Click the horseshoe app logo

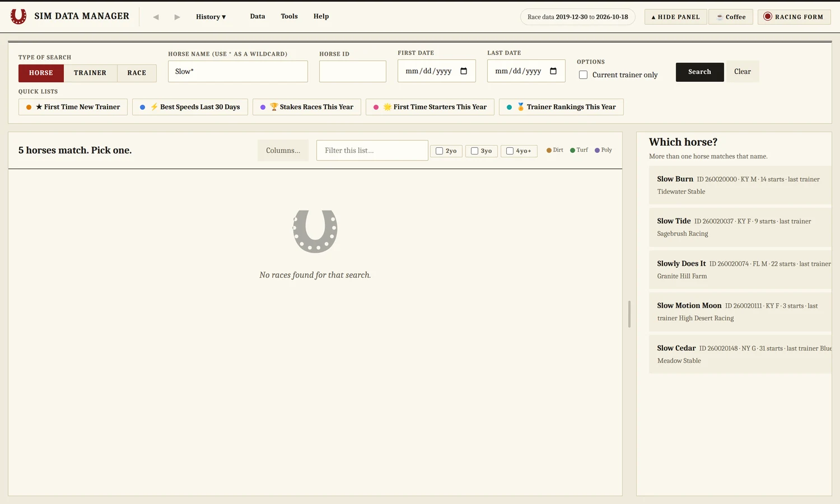tap(18, 16)
